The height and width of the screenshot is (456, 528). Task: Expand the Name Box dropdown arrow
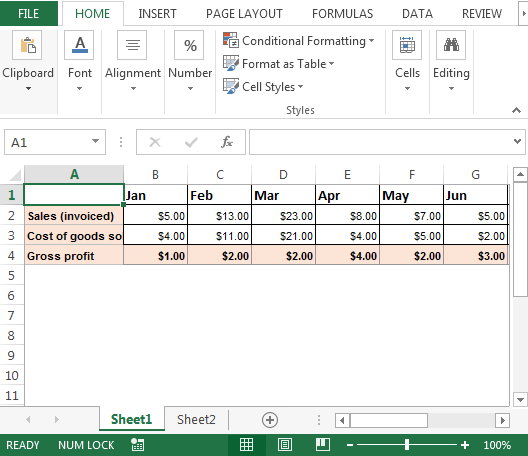[x=96, y=141]
